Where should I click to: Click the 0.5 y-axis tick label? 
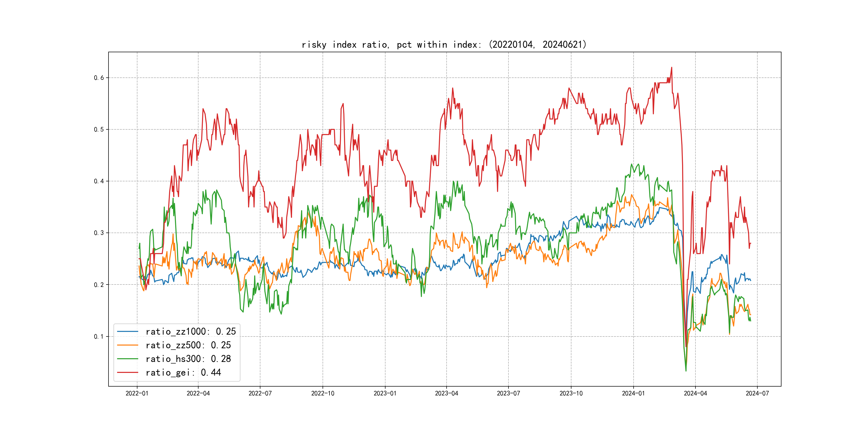99,129
